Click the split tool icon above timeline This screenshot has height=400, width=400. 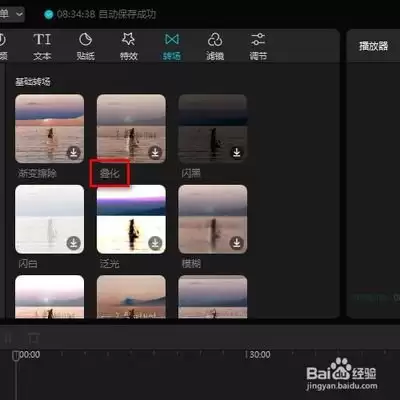point(8,338)
